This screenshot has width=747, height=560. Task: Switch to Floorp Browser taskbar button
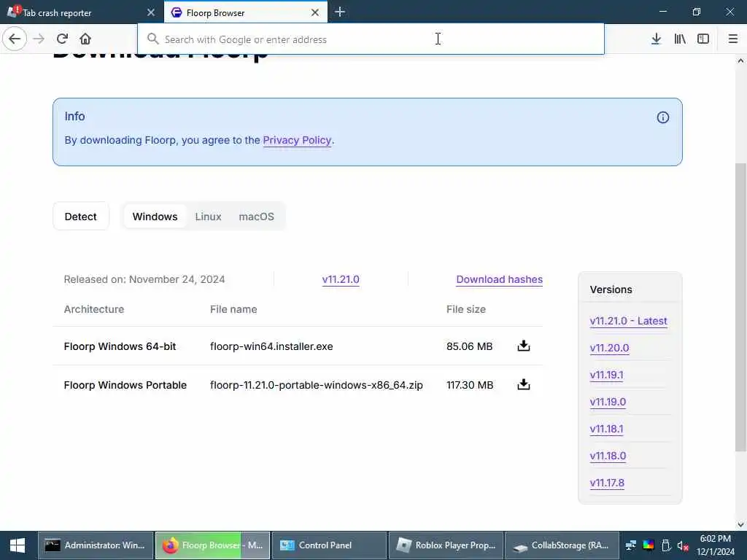coord(212,545)
